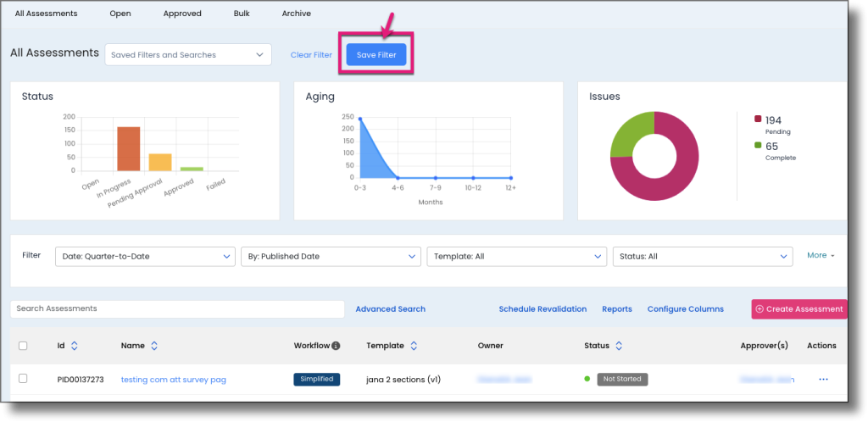Click the Search Assessments input field
This screenshot has width=868, height=422.
[x=177, y=308]
